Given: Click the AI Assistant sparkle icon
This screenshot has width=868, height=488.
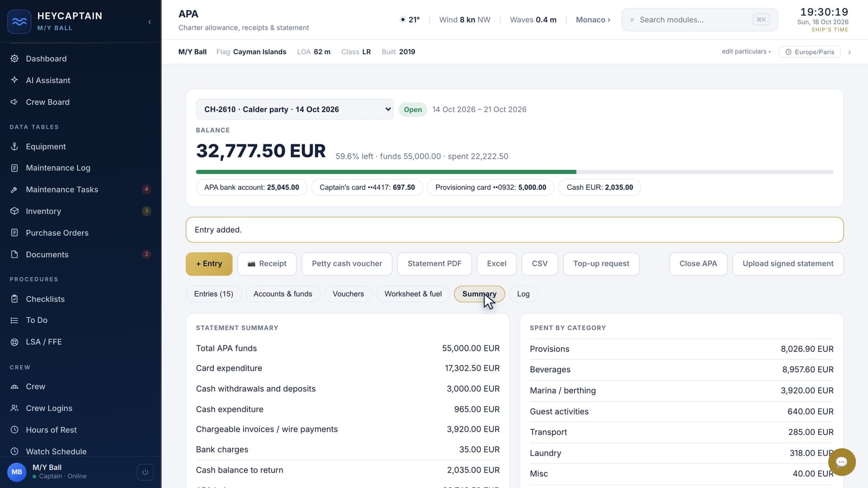Looking at the screenshot, I should [15, 80].
